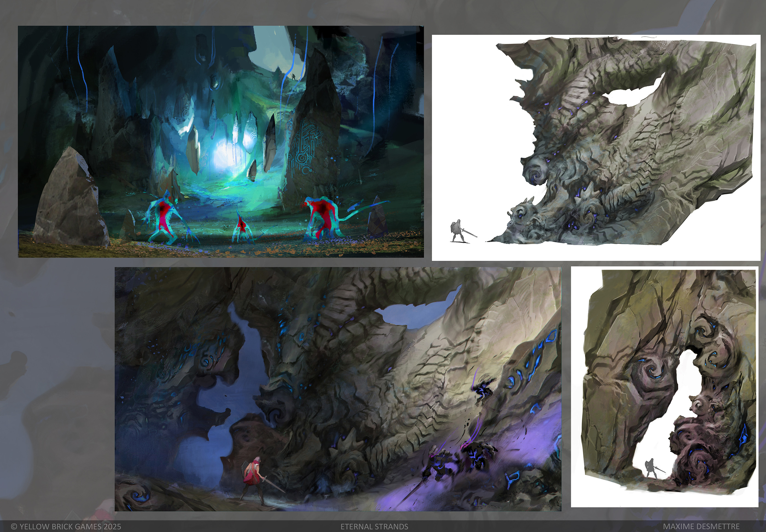The height and width of the screenshot is (532, 766).
Task: Click the 'ETERNAL STRANDS' footer title
Action: (374, 526)
